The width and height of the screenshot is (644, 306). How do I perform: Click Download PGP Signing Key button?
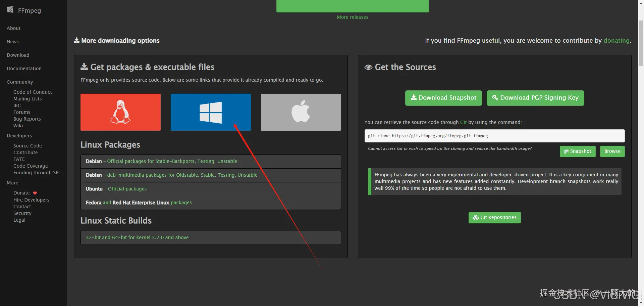pos(535,98)
